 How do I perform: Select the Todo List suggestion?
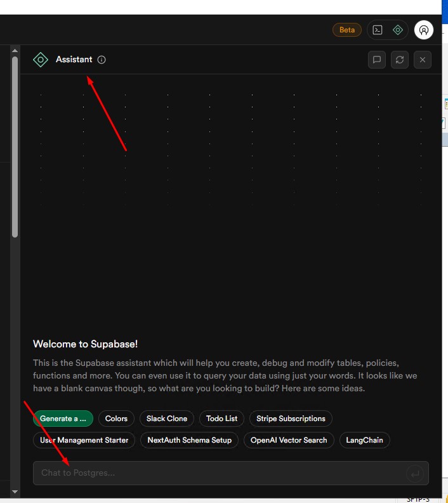222,419
